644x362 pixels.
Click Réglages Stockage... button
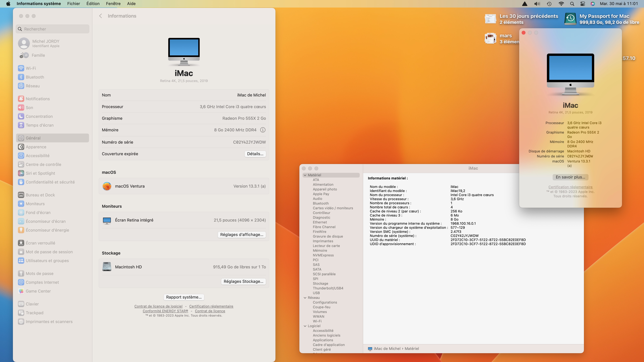pos(243,281)
